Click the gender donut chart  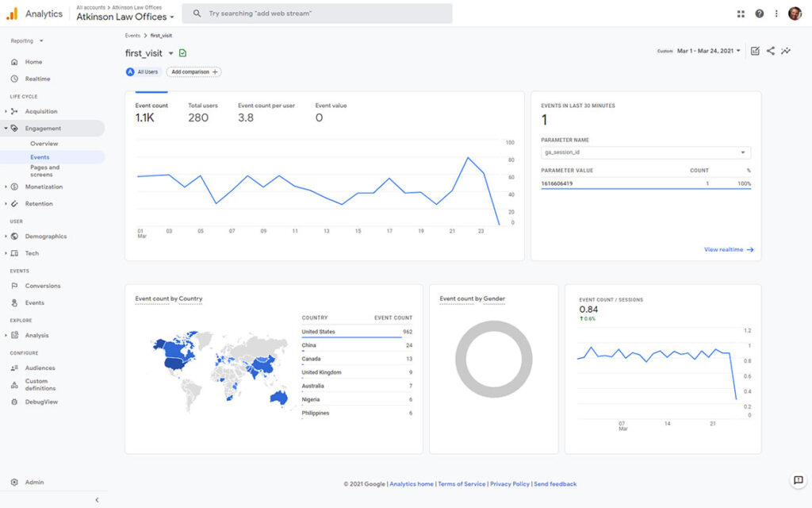coord(493,360)
